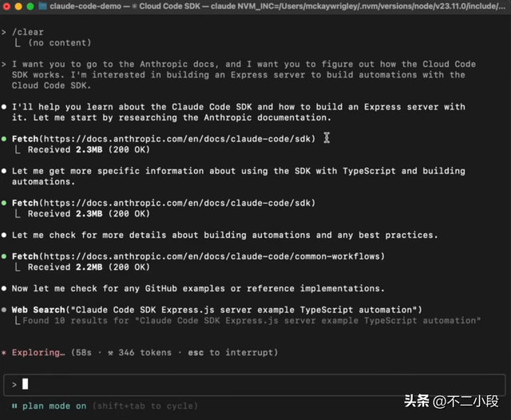Click the 'esc to interrupt' hint
The height and width of the screenshot is (420, 511).
coord(230,353)
